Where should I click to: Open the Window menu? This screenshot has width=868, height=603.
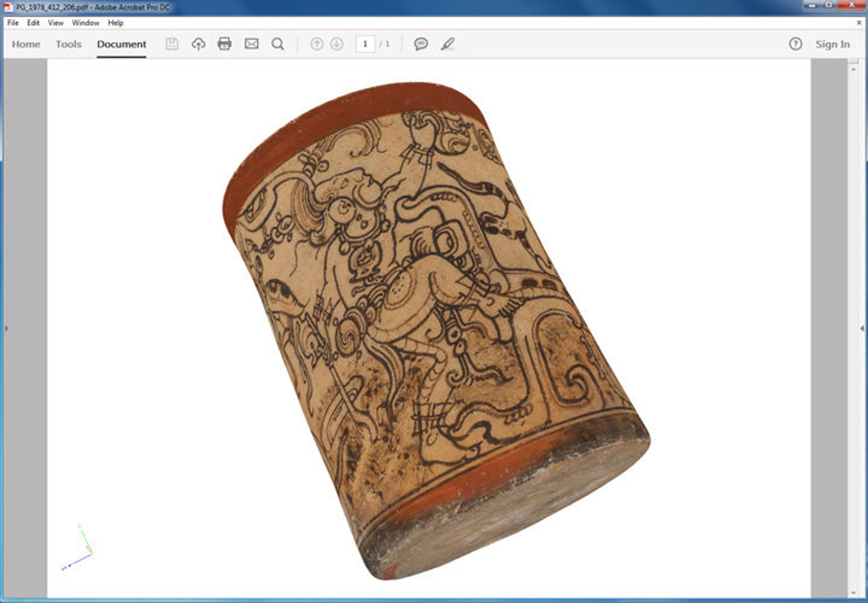[85, 23]
